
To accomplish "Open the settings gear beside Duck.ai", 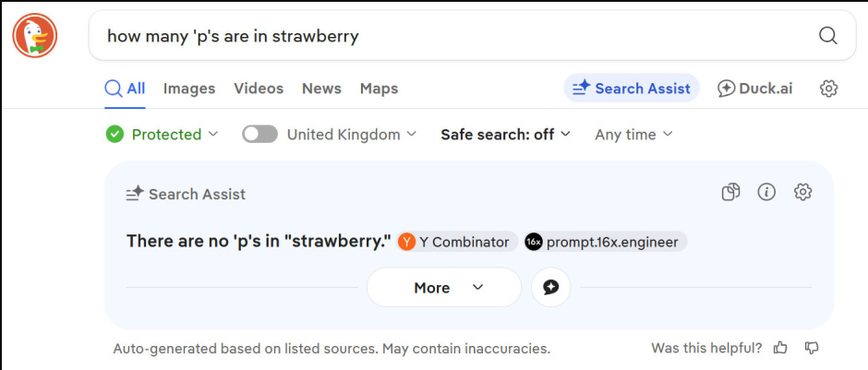I will coord(828,89).
